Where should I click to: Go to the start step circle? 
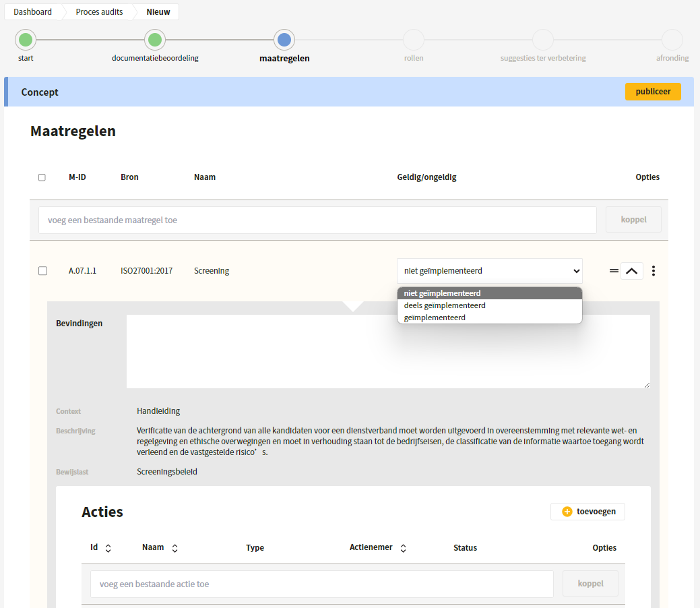tap(26, 40)
